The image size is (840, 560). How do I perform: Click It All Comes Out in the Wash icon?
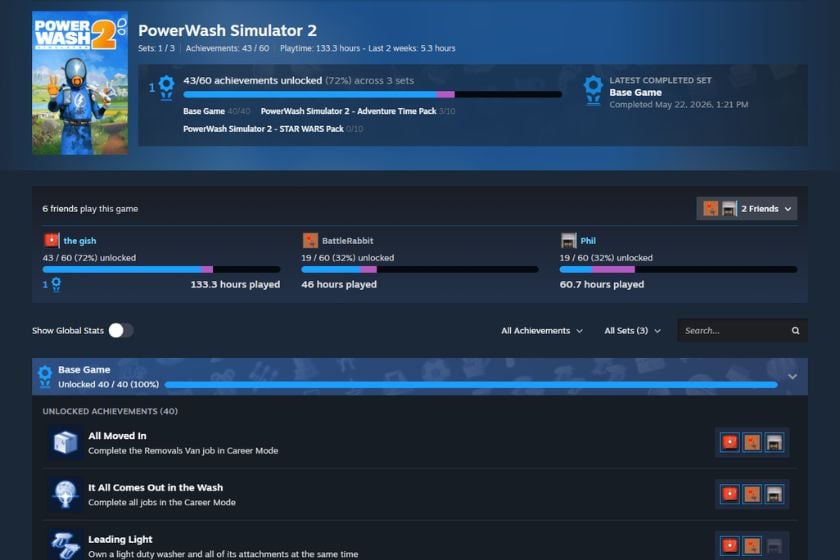click(65, 494)
